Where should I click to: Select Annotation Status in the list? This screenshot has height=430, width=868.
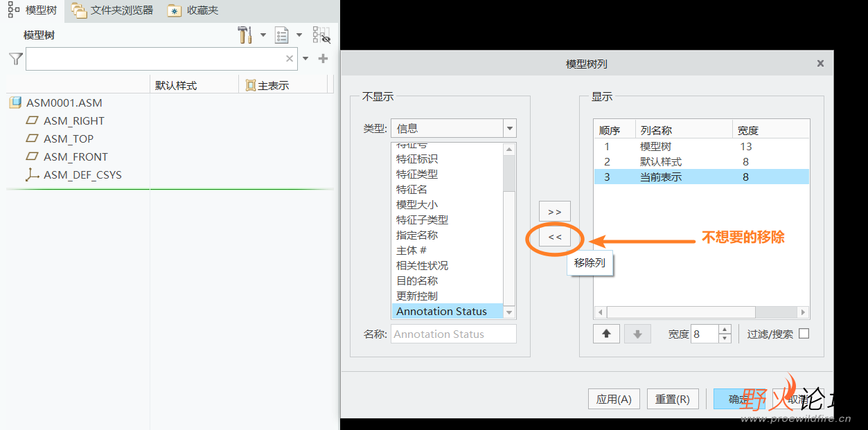[447, 312]
